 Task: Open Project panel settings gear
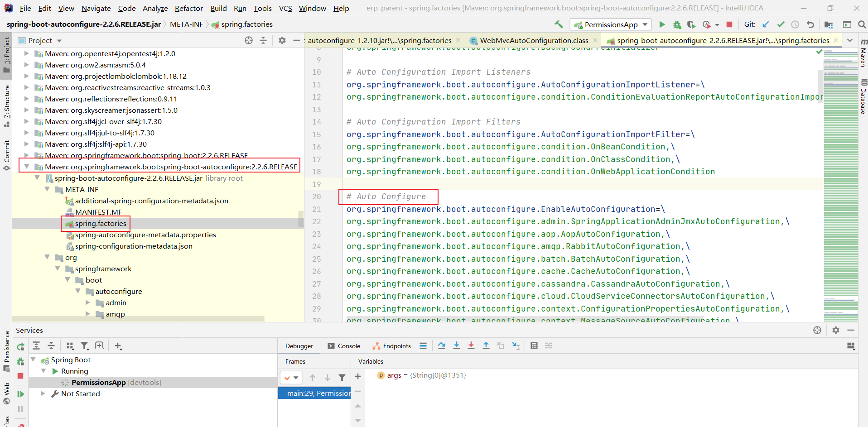click(282, 40)
